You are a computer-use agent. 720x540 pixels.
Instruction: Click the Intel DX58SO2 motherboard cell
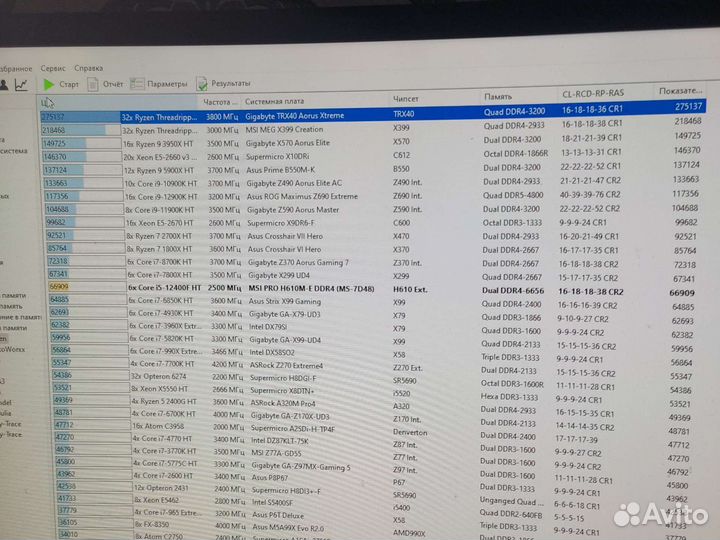pyautogui.click(x=272, y=353)
